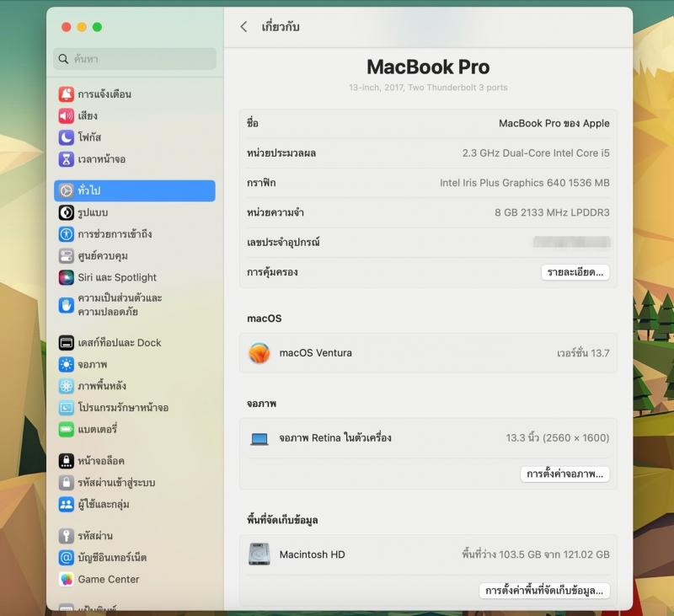Click the 13-inch, 2017 model subtitle

click(428, 88)
